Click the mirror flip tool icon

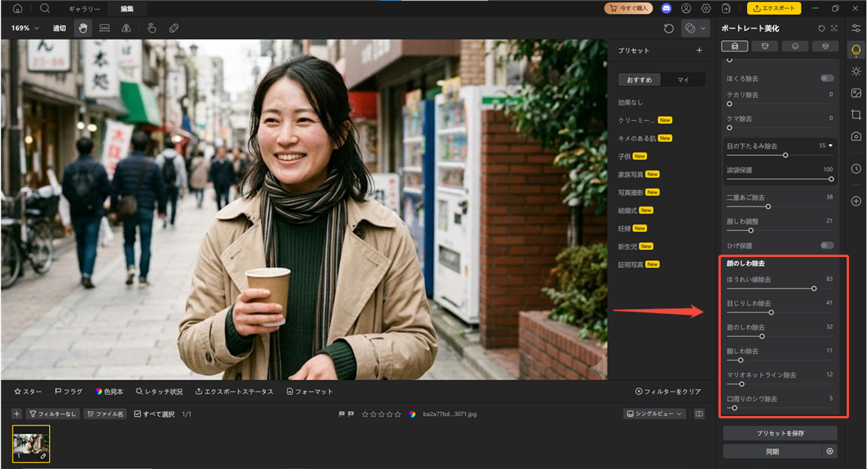point(127,28)
